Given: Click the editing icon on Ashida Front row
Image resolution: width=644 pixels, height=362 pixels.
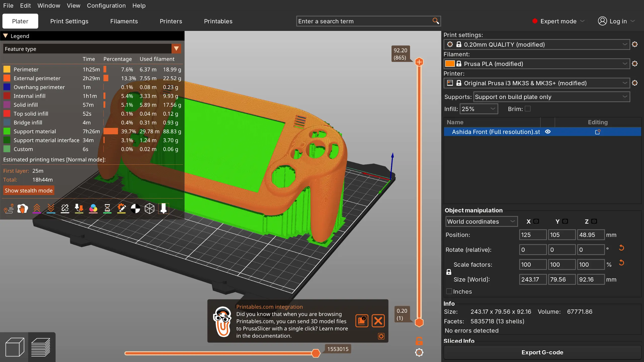Looking at the screenshot, I should point(598,132).
